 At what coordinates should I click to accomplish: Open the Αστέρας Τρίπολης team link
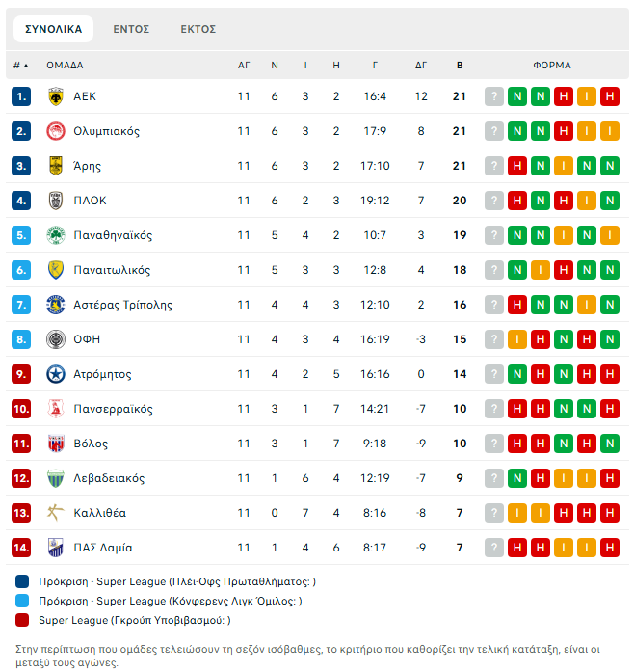tap(122, 305)
